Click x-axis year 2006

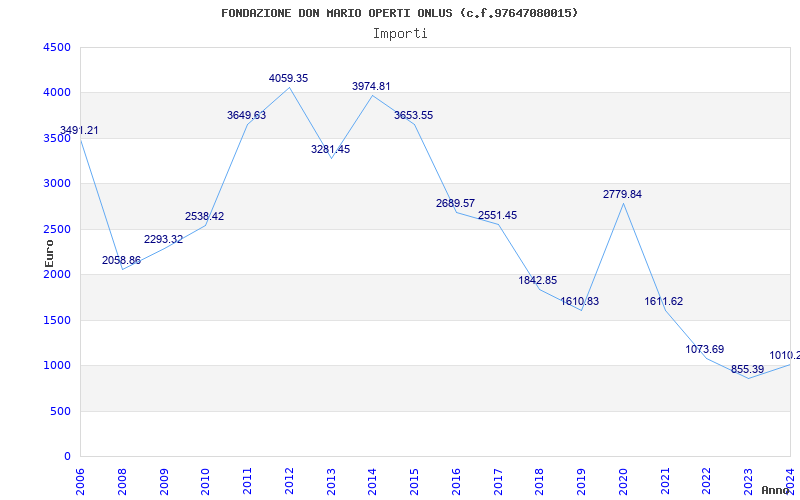[x=81, y=482]
